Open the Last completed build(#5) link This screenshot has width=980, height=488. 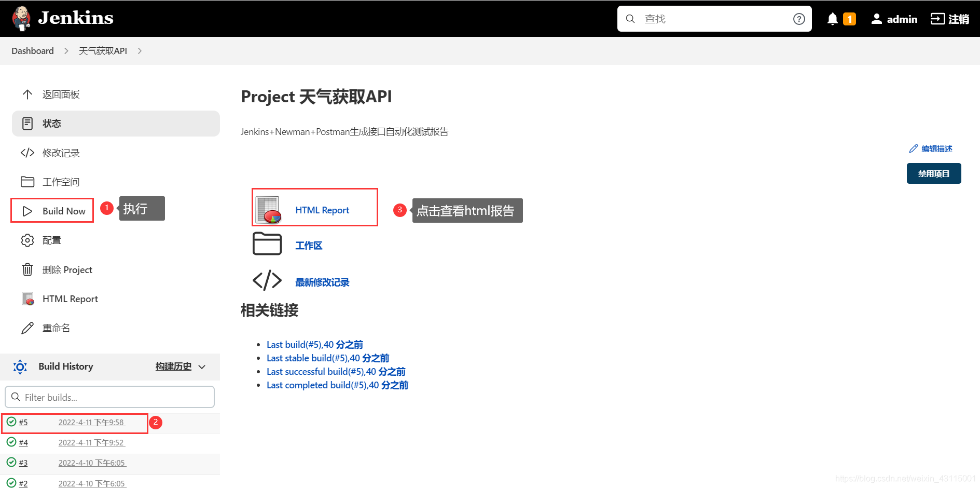click(x=338, y=385)
